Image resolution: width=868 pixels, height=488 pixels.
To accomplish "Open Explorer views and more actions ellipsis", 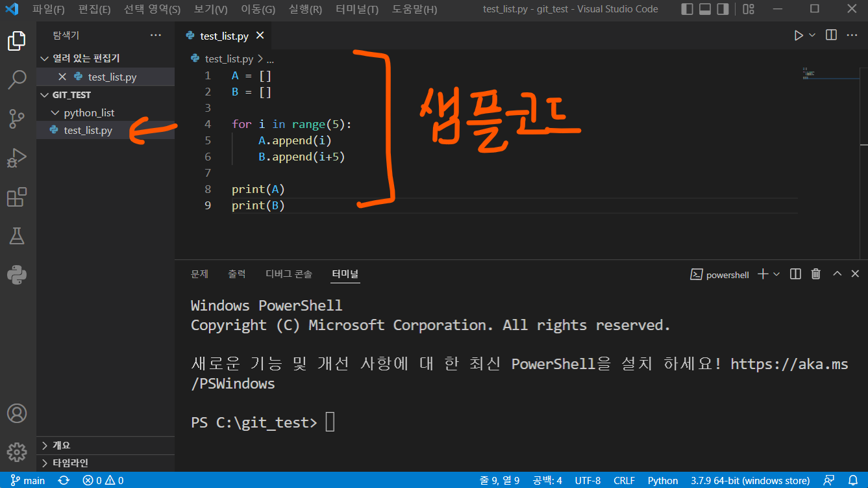I will point(156,35).
